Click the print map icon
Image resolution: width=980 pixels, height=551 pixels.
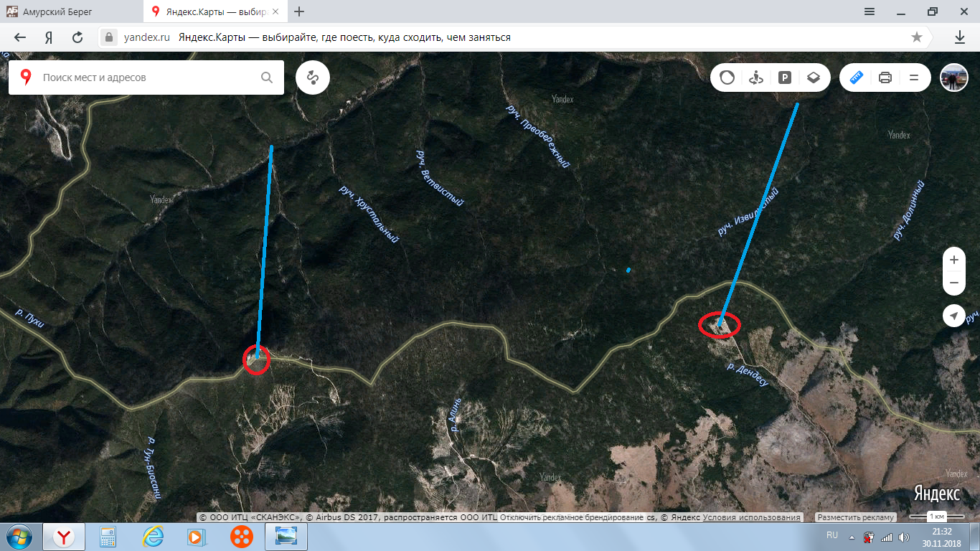coord(885,77)
